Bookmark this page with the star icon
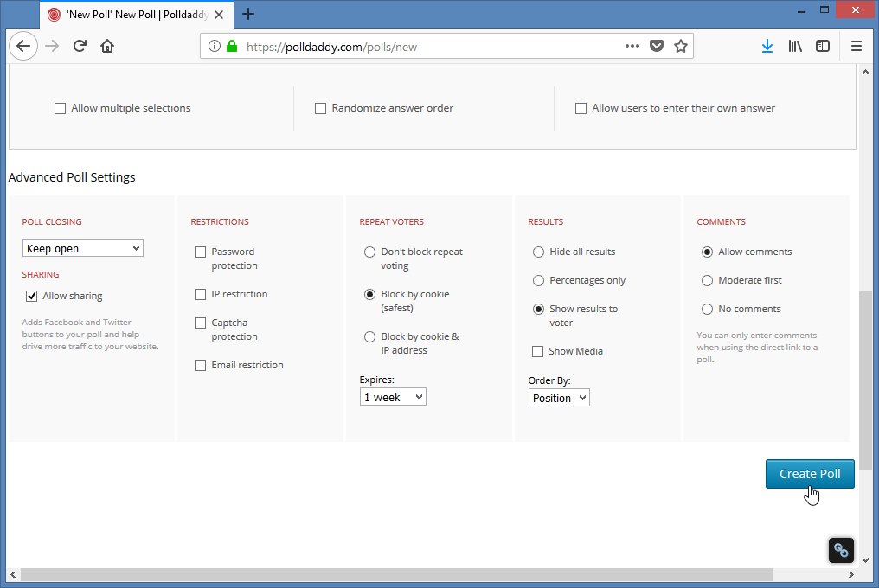The height and width of the screenshot is (588, 879). pyautogui.click(x=681, y=47)
